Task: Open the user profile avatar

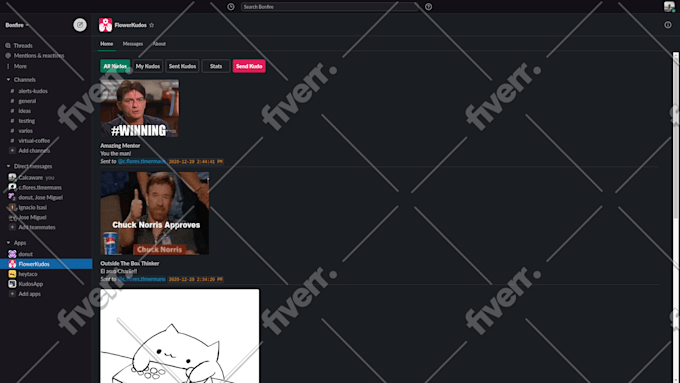Action: (669, 7)
